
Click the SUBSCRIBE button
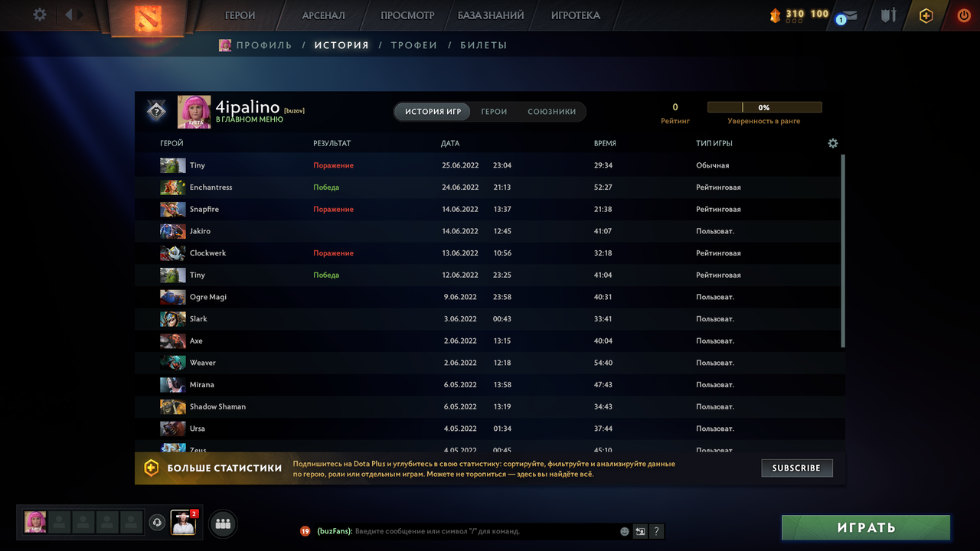point(796,468)
